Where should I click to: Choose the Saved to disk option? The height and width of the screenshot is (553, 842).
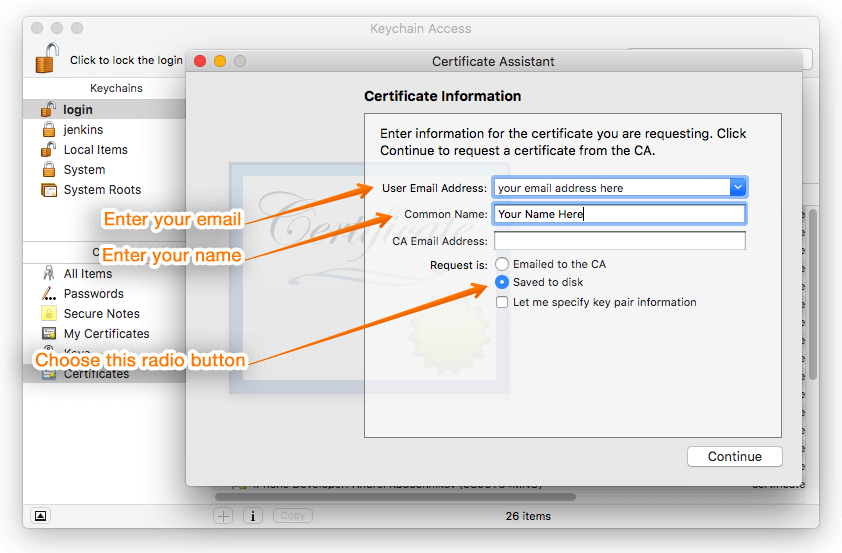502,282
